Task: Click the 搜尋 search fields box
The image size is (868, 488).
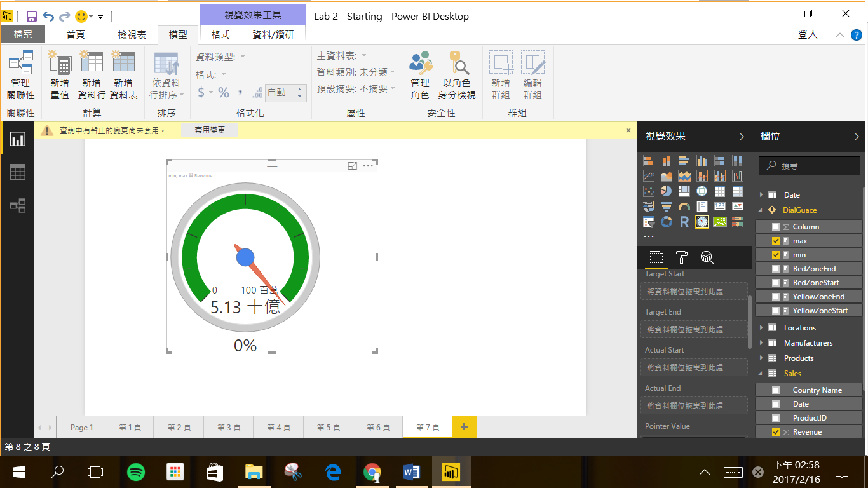Action: point(810,165)
